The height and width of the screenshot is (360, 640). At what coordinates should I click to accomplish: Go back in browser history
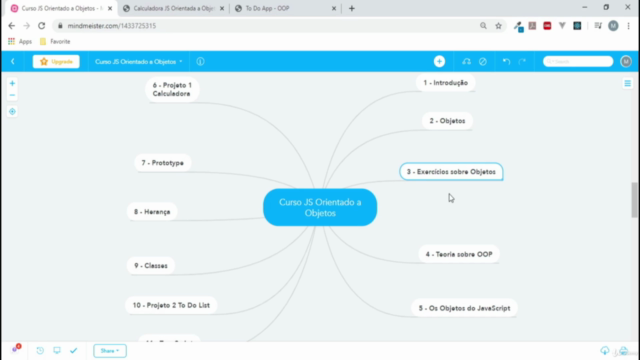point(11,26)
